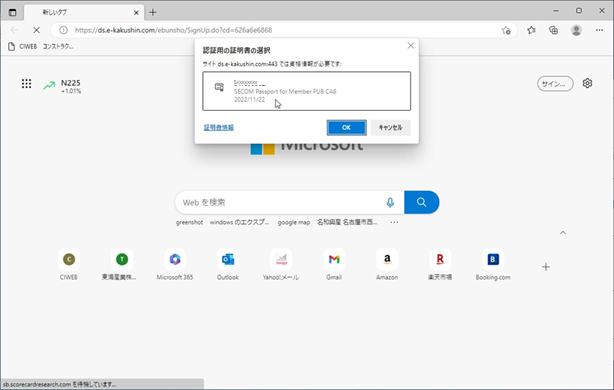Open the page settings gear
This screenshot has height=390, width=614.
tap(587, 83)
